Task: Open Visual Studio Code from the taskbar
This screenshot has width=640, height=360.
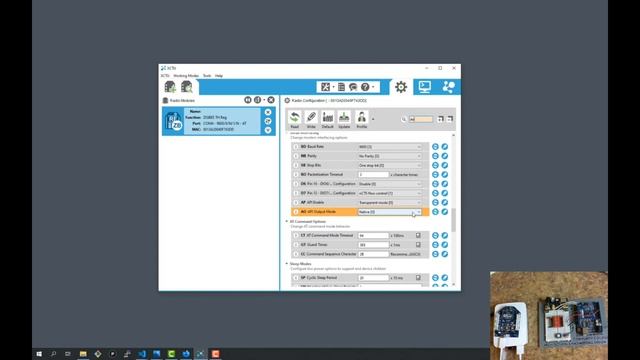Action: 142,354
